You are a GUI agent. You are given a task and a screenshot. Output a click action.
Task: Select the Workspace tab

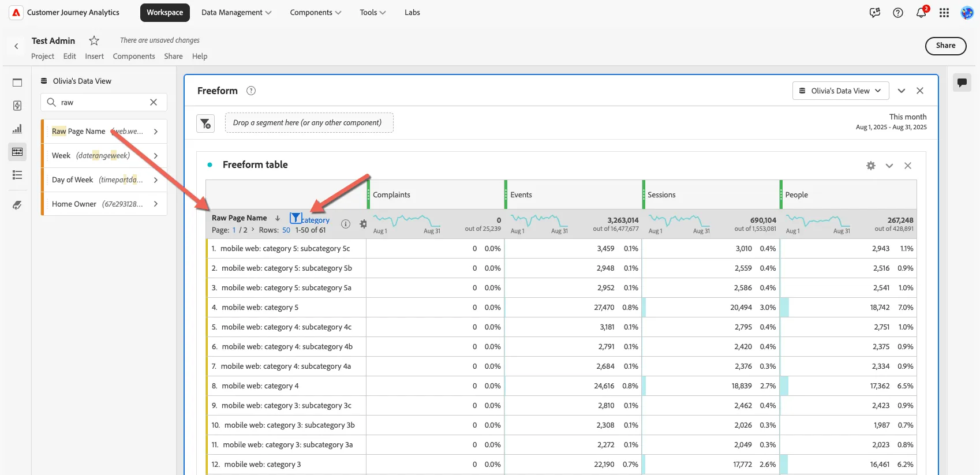coord(165,13)
